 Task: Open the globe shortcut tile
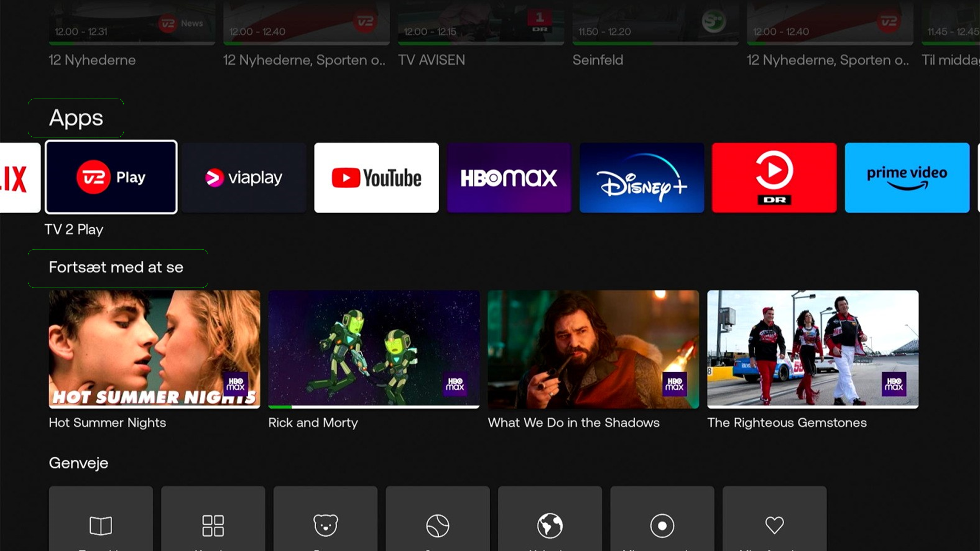tap(550, 518)
